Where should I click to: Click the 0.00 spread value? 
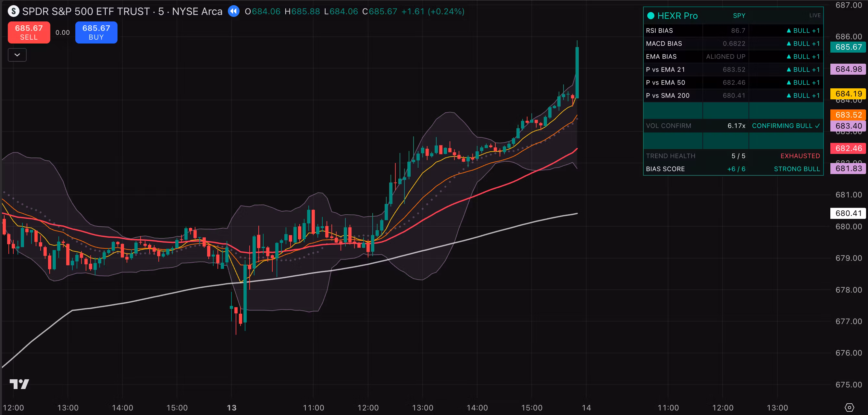(63, 33)
